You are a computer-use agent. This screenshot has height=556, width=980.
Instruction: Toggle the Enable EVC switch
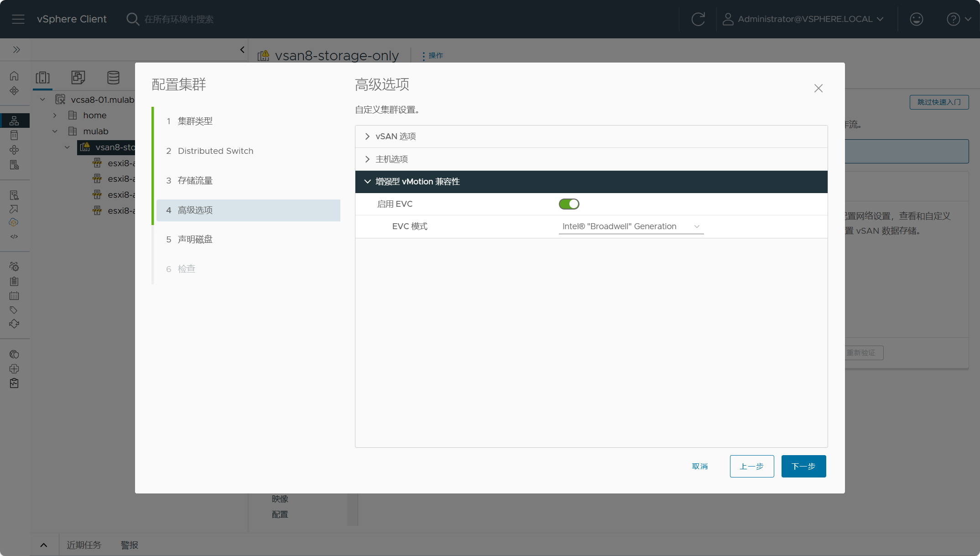point(569,204)
